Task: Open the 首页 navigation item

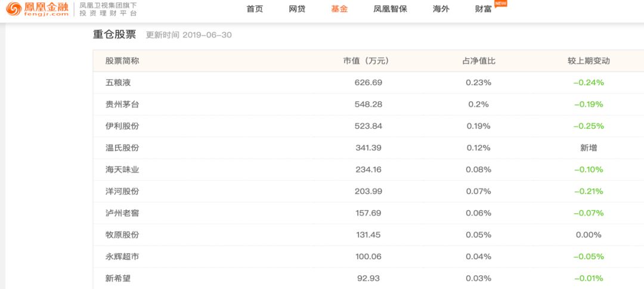Action: 255,9
